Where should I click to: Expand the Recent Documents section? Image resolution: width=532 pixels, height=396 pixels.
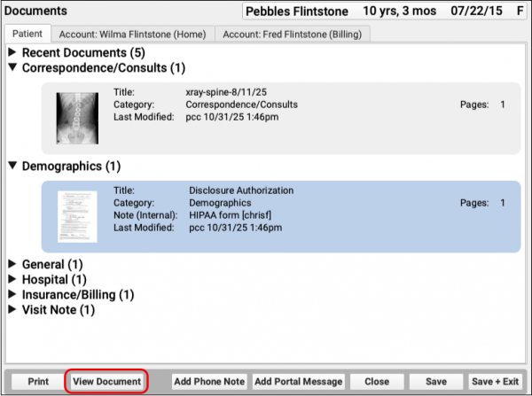tap(13, 53)
